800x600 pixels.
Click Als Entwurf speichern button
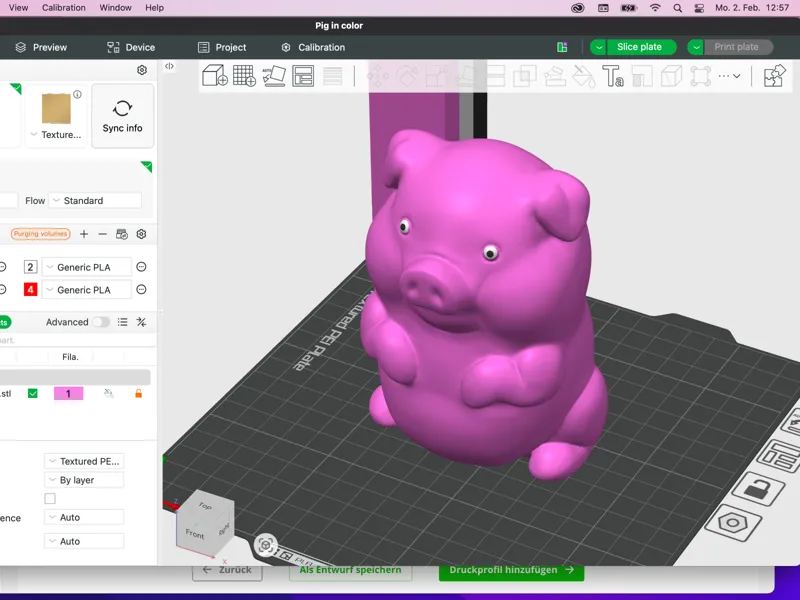(x=350, y=570)
